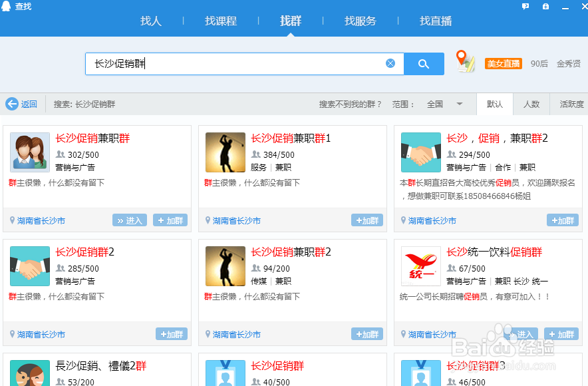Image resolution: width=588 pixels, height=386 pixels.
Task: Clear the search box with the X icon
Action: 390,63
